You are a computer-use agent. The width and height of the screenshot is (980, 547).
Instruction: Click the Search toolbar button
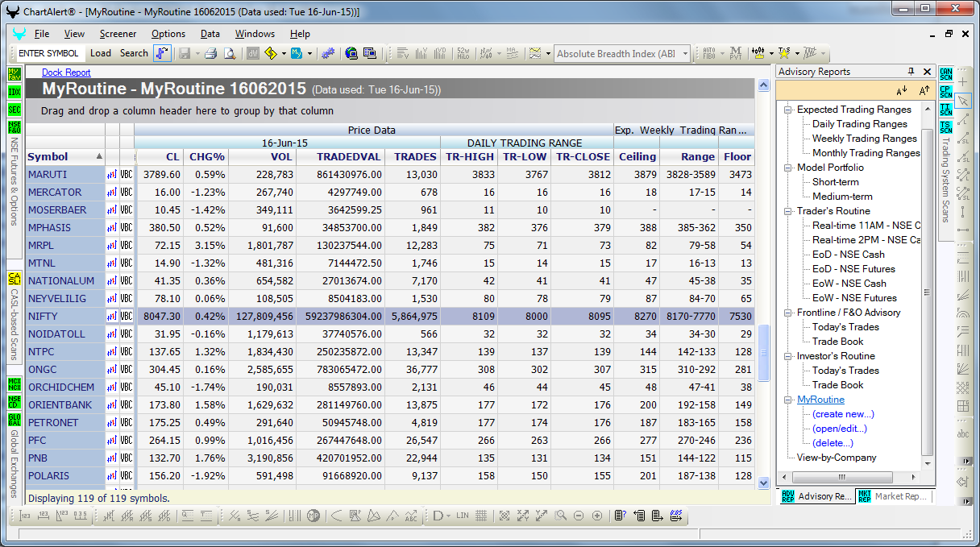click(134, 53)
